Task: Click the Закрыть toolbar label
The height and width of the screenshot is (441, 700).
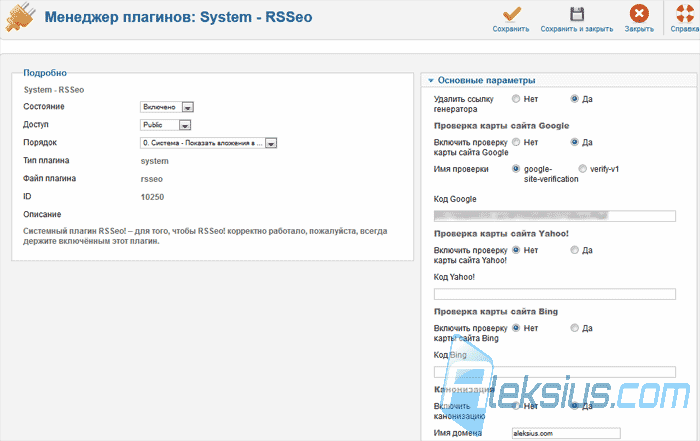Action: click(639, 29)
